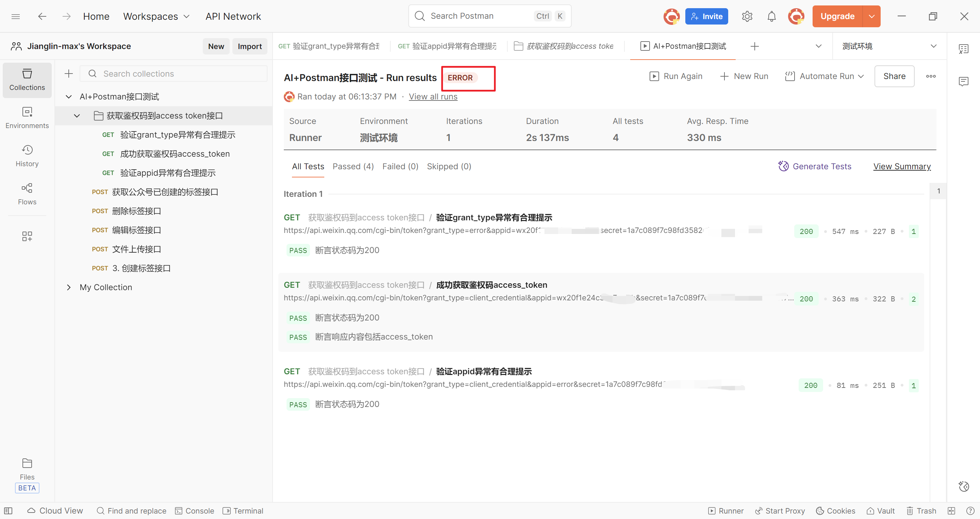The image size is (980, 519).
Task: Open the Trash
Action: (921, 510)
